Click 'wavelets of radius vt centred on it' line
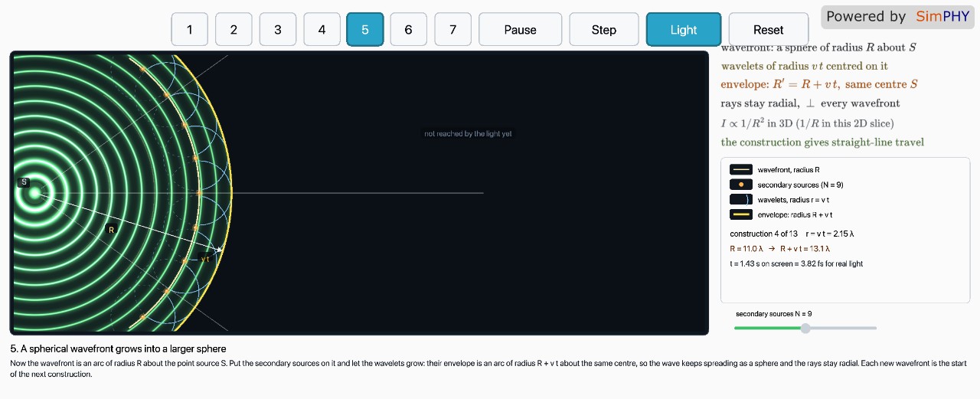This screenshot has width=980, height=399. coord(804,66)
